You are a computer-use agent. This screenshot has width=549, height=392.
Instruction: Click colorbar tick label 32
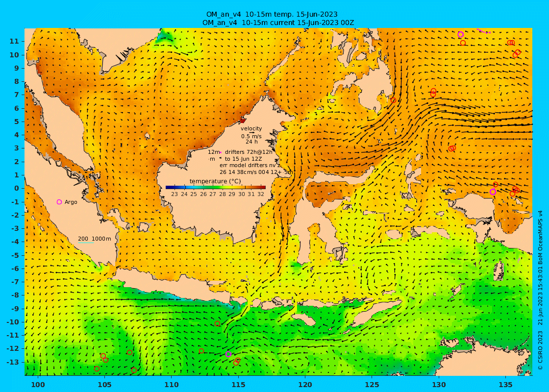(261, 194)
